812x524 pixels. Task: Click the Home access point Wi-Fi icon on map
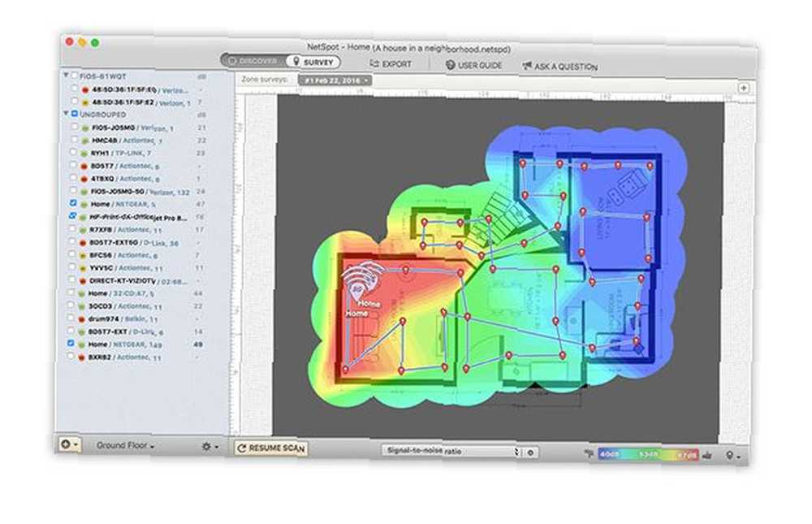click(x=361, y=280)
